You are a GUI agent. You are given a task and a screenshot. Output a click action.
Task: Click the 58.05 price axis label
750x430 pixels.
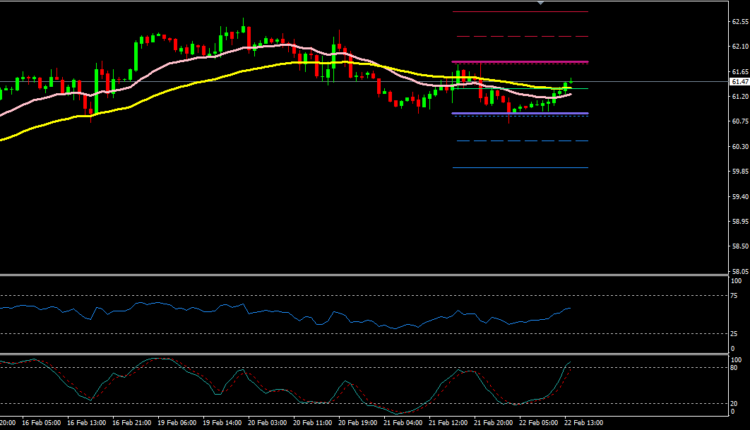tap(740, 271)
